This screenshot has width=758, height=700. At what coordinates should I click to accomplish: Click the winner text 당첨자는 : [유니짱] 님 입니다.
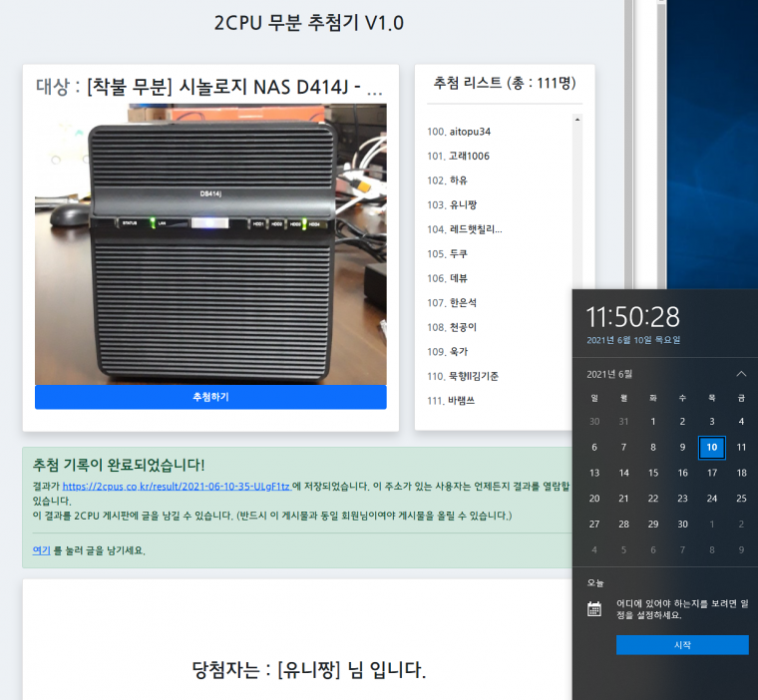309,670
